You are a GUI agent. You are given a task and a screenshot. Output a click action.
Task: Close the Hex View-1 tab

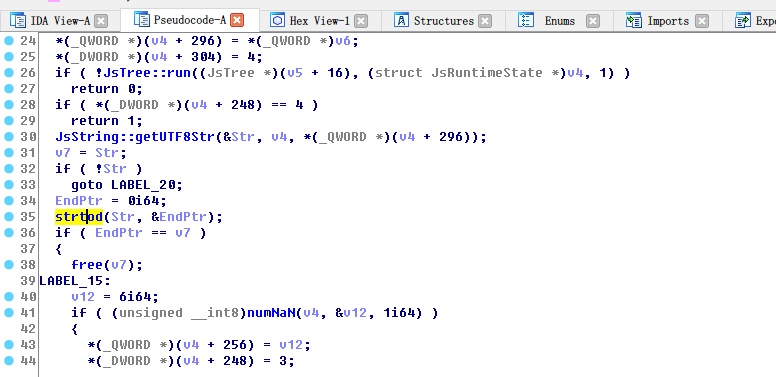coord(361,21)
